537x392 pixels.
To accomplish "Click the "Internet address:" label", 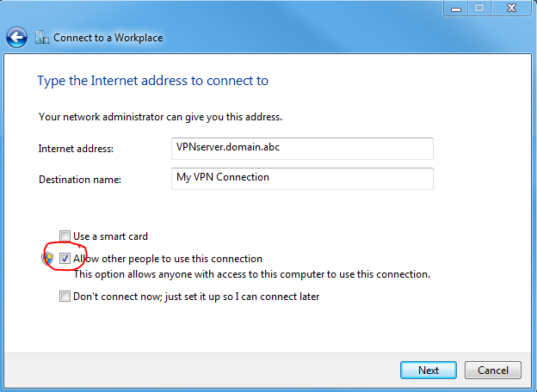I will [76, 149].
